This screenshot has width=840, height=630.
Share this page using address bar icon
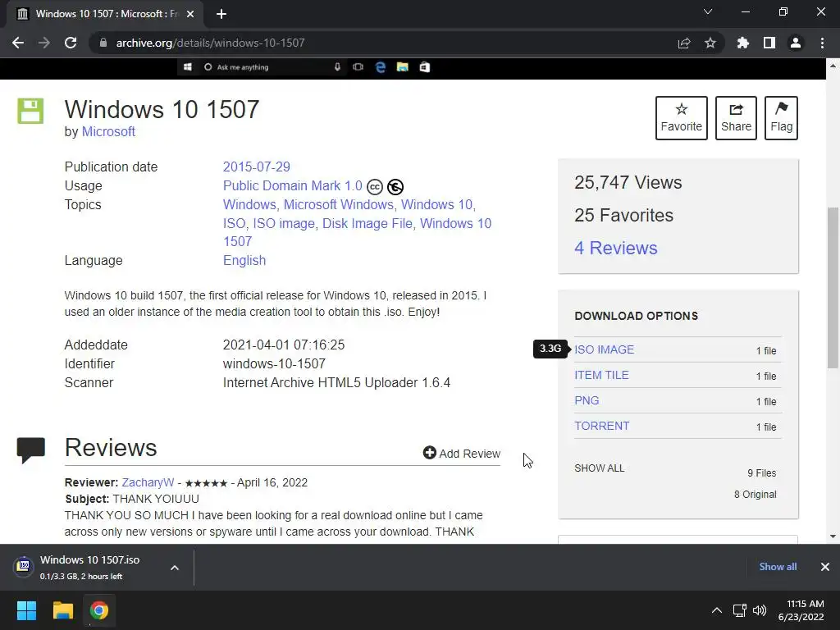coord(684,43)
